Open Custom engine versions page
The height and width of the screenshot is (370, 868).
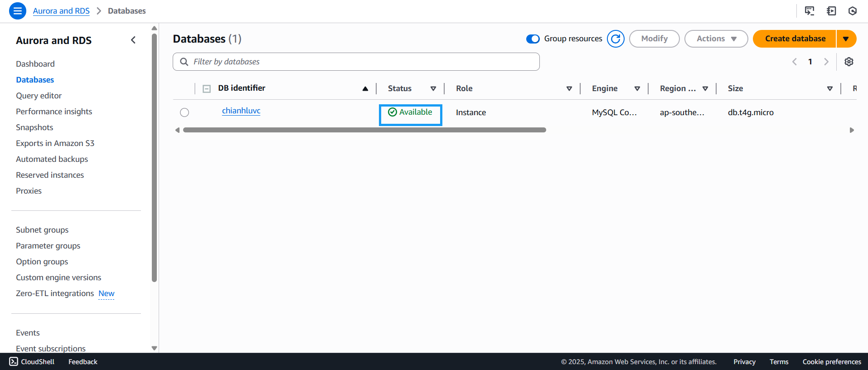click(x=58, y=277)
